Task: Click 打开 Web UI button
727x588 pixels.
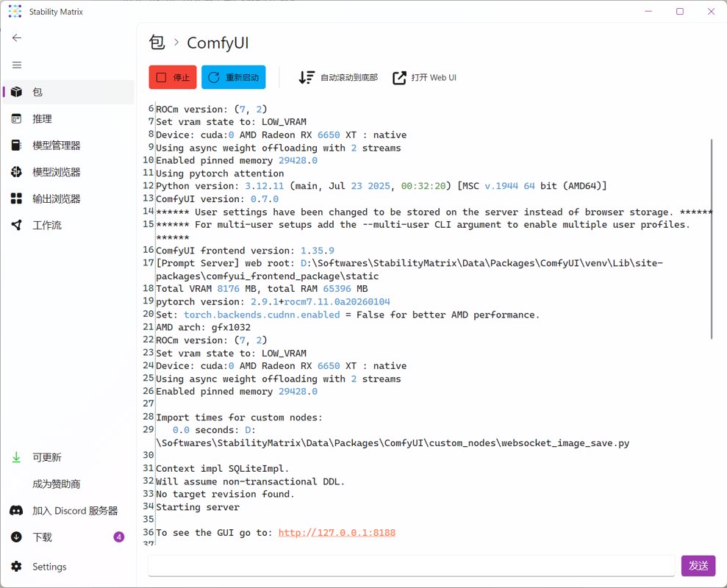Action: 424,77
